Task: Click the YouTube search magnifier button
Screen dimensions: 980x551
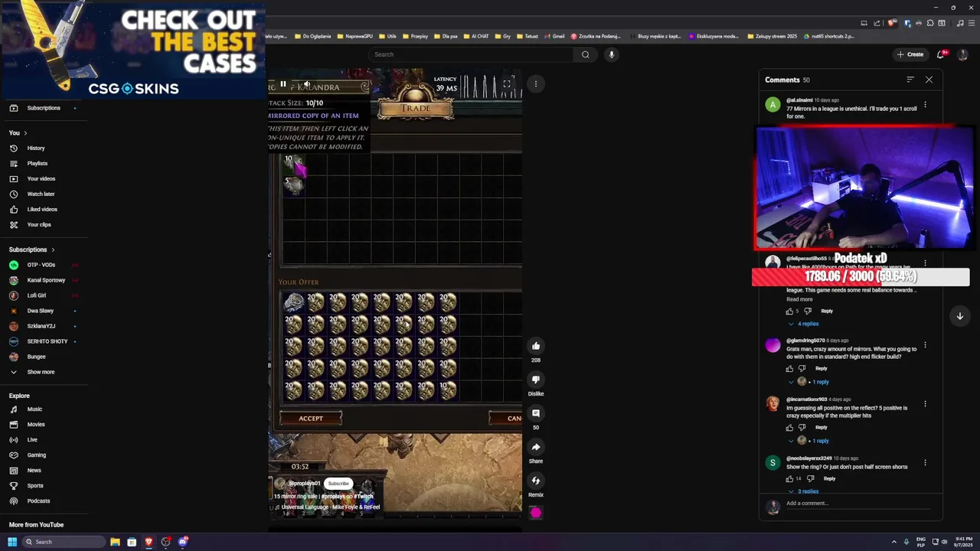Action: pyautogui.click(x=586, y=54)
